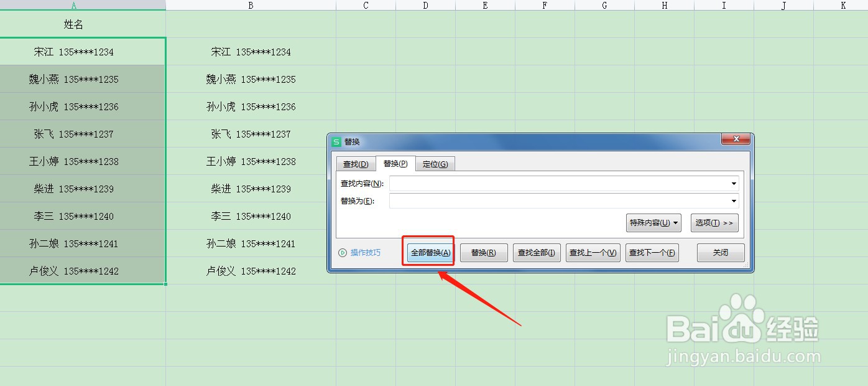Click the Find All (查找全部) button

tap(537, 253)
